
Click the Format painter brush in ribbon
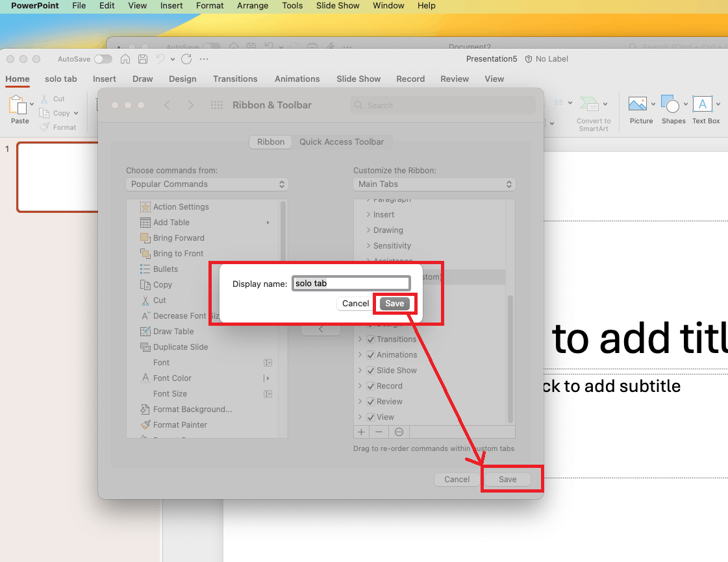pos(45,127)
